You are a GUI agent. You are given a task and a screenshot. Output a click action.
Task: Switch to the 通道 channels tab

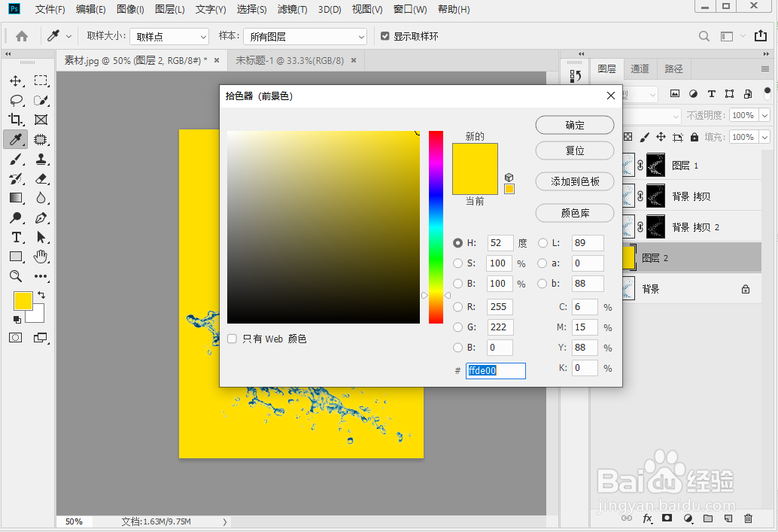click(640, 68)
